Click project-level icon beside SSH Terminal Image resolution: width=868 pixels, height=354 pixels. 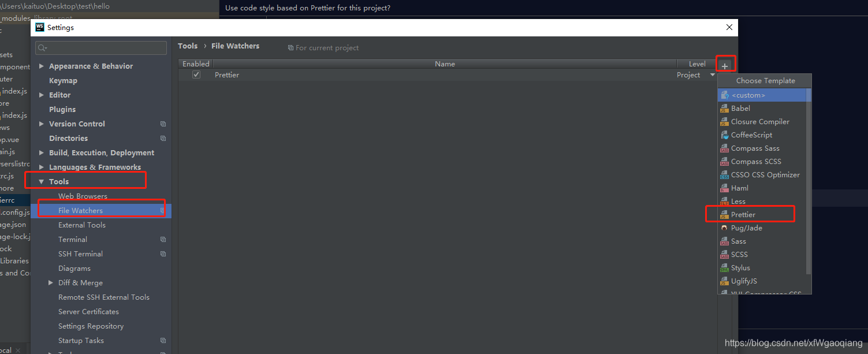pos(163,254)
